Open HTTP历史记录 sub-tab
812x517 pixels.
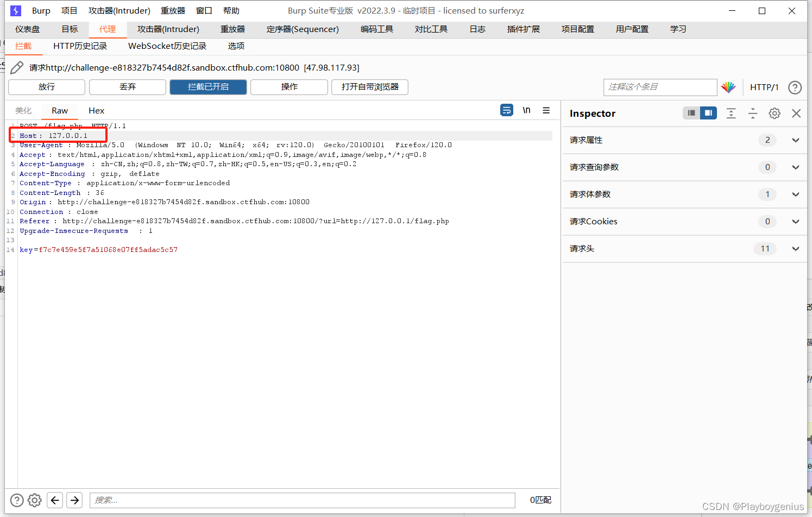pos(80,46)
